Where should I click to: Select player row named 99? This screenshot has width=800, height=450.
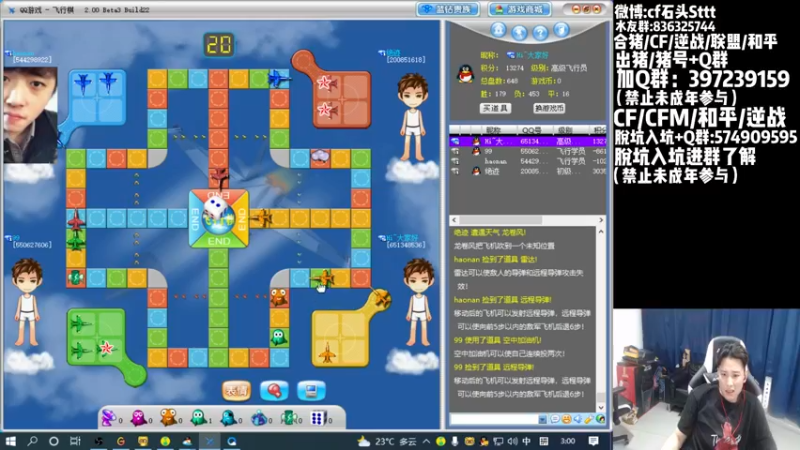click(x=528, y=152)
